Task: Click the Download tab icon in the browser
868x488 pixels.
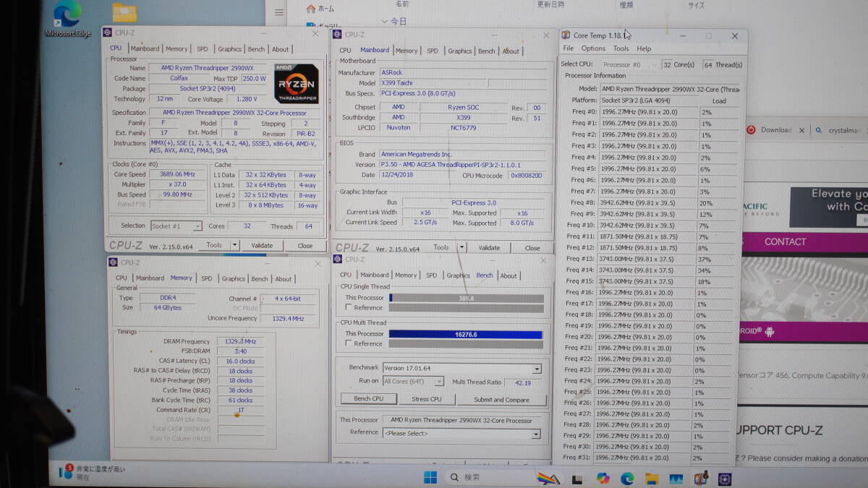Action: pos(752,130)
